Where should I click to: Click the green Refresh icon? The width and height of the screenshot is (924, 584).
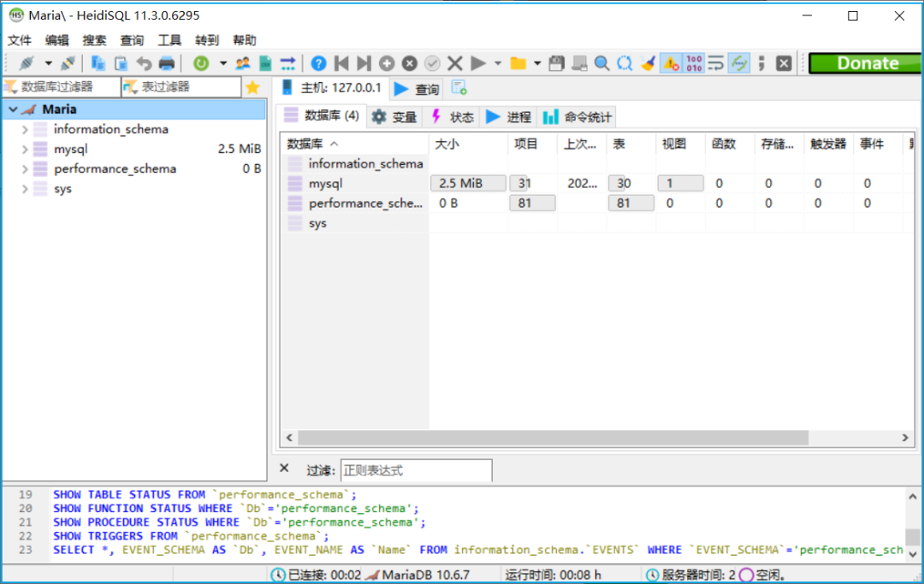tap(200, 63)
